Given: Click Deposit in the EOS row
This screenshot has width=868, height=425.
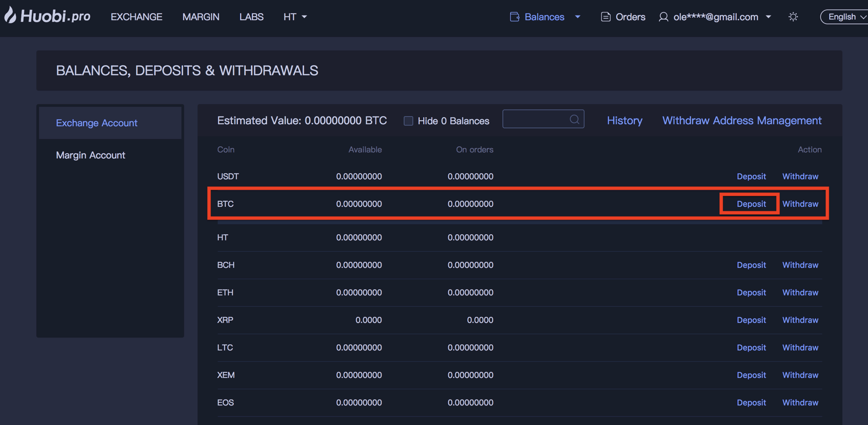Looking at the screenshot, I should click(751, 403).
